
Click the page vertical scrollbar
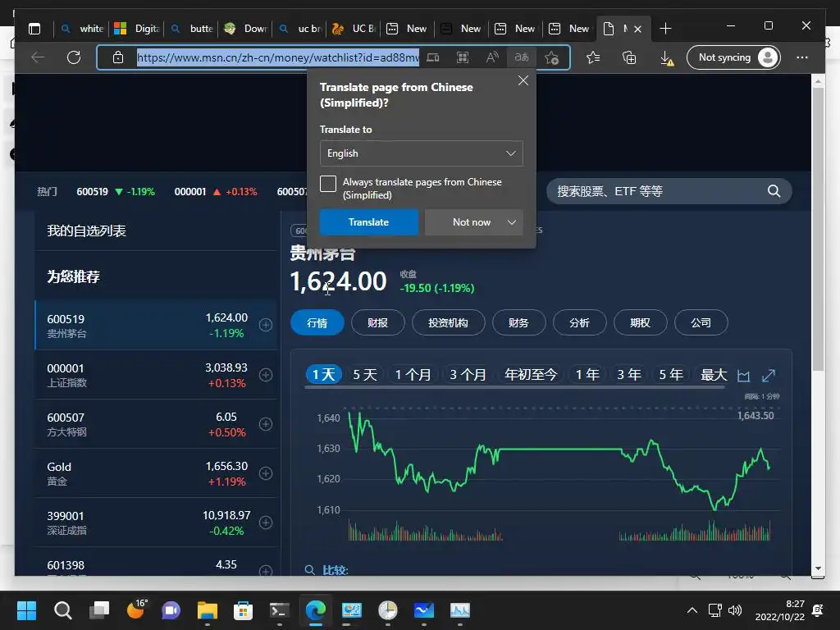coord(818,230)
